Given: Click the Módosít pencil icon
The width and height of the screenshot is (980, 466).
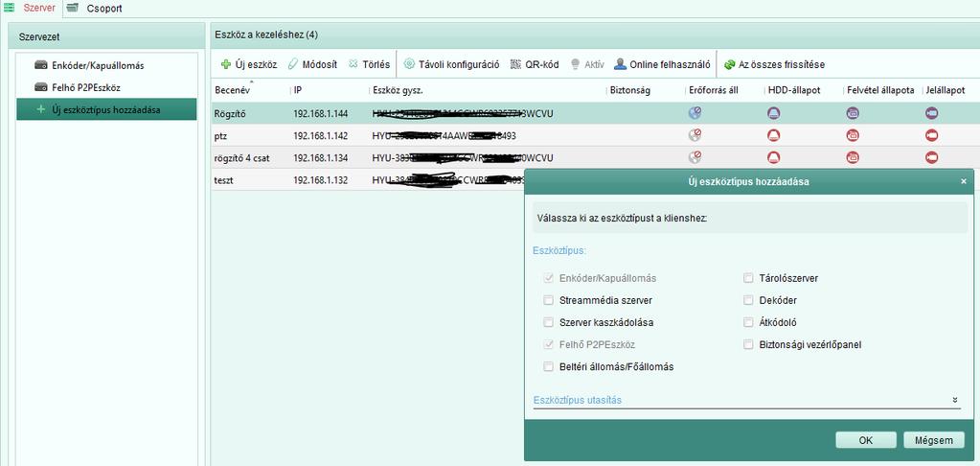Looking at the screenshot, I should tap(292, 64).
